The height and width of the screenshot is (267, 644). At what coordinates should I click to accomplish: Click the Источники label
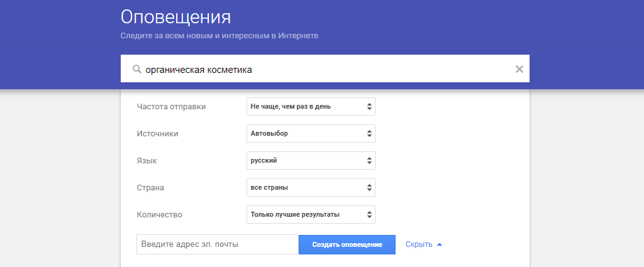[x=158, y=134]
